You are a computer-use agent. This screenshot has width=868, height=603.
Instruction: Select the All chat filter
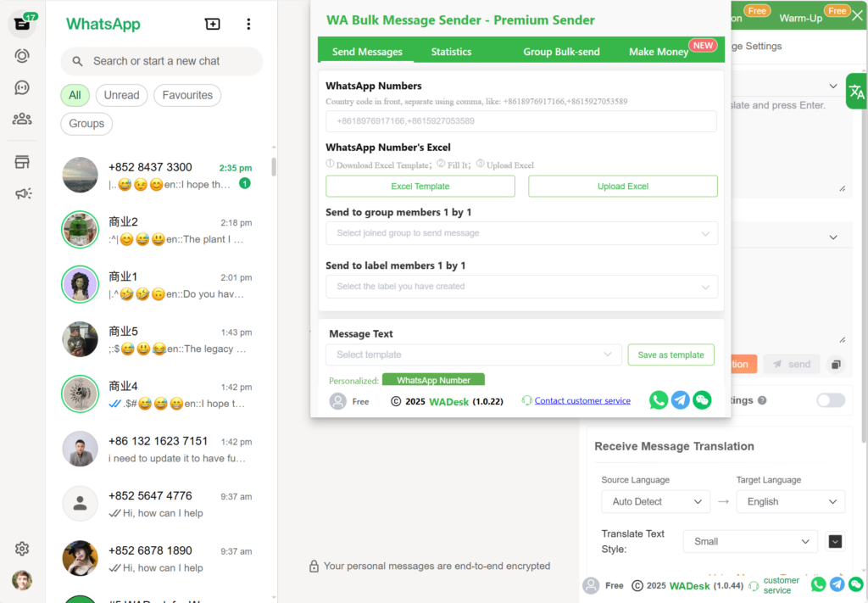(x=75, y=95)
